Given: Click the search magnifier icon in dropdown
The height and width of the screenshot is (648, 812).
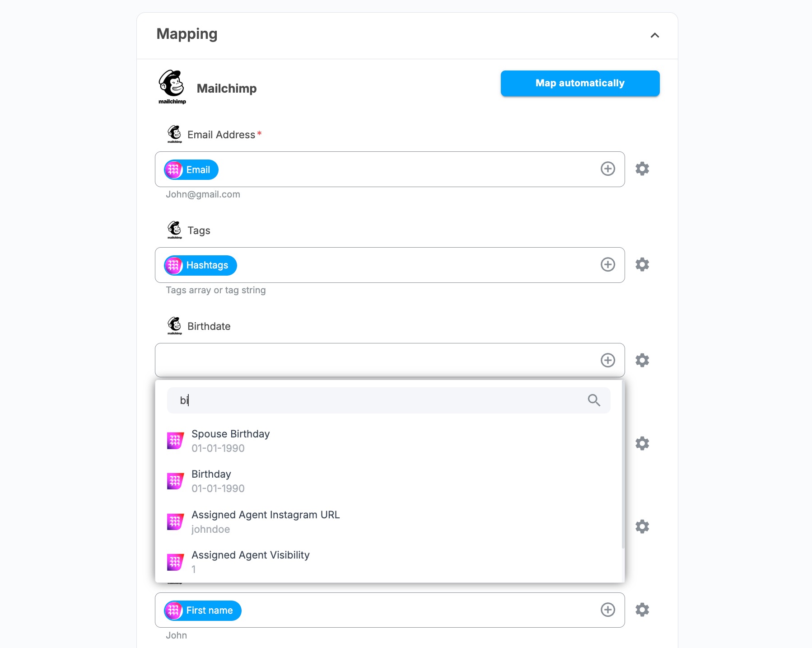Looking at the screenshot, I should pyautogui.click(x=594, y=400).
